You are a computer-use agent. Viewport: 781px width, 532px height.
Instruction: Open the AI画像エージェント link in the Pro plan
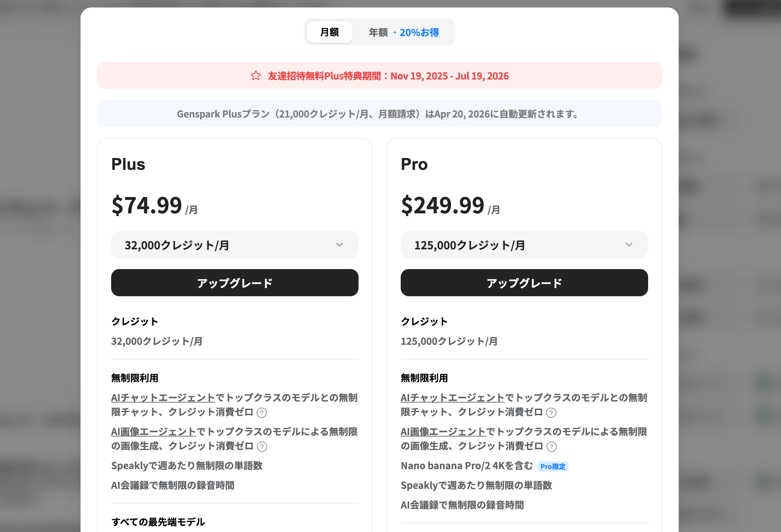(x=443, y=432)
